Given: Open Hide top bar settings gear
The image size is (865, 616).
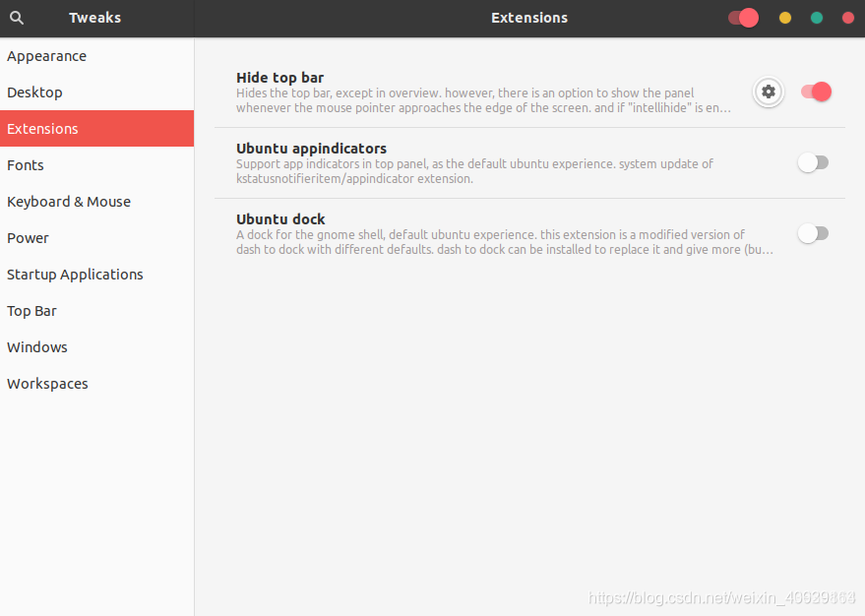Looking at the screenshot, I should coord(768,92).
